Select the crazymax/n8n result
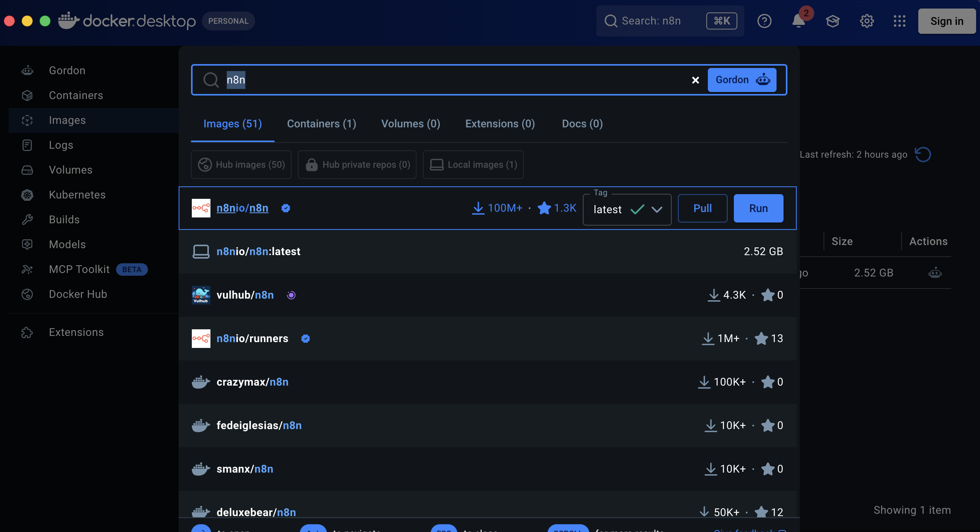The width and height of the screenshot is (980, 532). pos(488,382)
